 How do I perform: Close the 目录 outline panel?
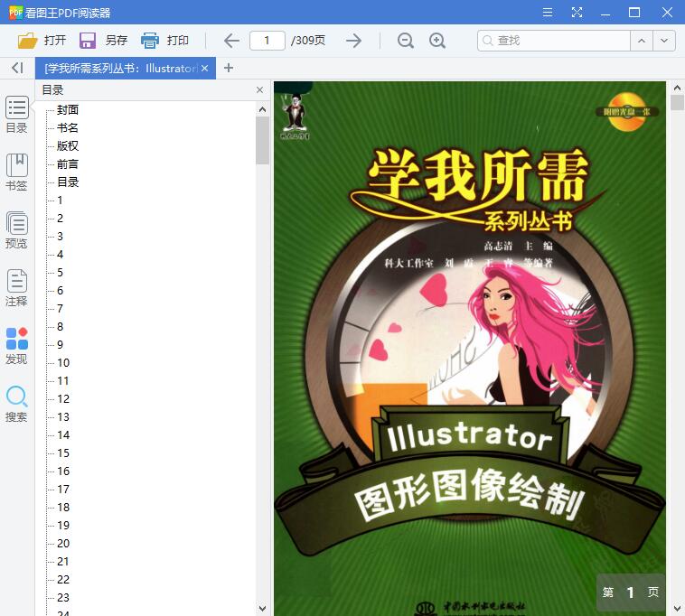tap(259, 90)
